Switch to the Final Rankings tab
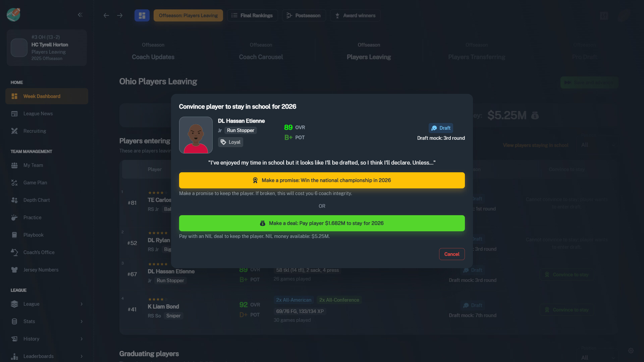This screenshot has width=644, height=362. 252,15
